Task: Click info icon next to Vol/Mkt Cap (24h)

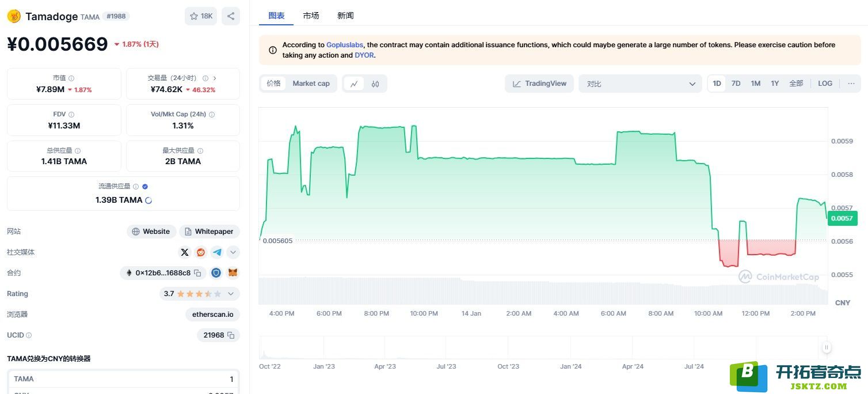Action: [212, 115]
